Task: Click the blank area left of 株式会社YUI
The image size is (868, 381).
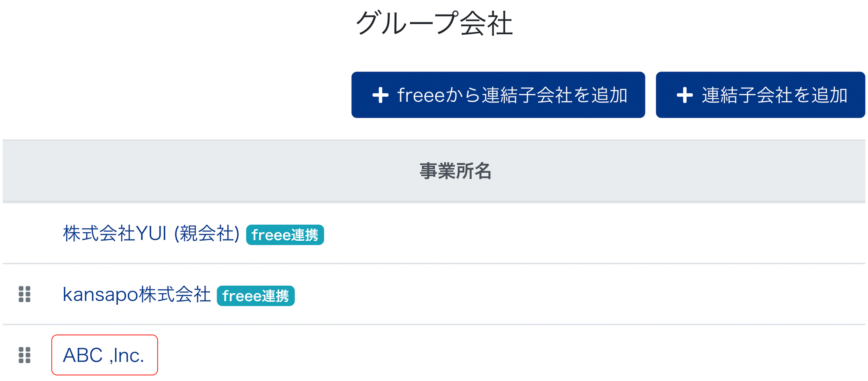Action: [x=30, y=234]
